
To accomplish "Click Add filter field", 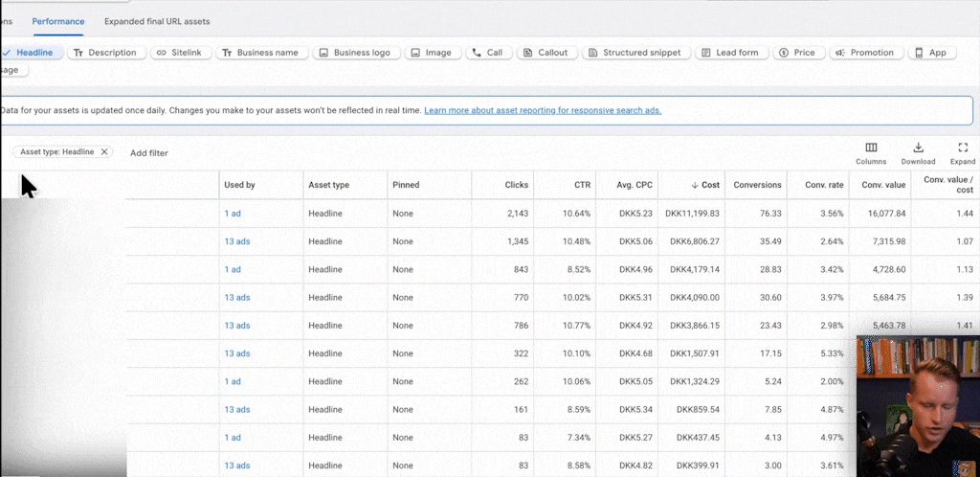I will (149, 153).
